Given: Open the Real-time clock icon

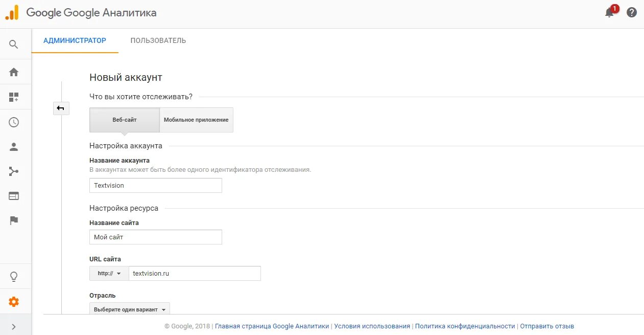Looking at the screenshot, I should (x=14, y=122).
